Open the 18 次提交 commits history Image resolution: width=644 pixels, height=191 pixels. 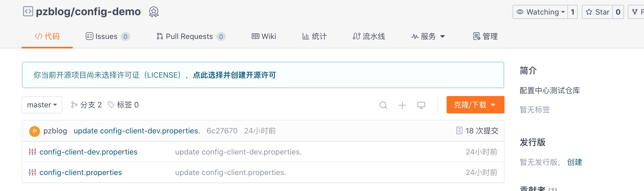tap(477, 131)
